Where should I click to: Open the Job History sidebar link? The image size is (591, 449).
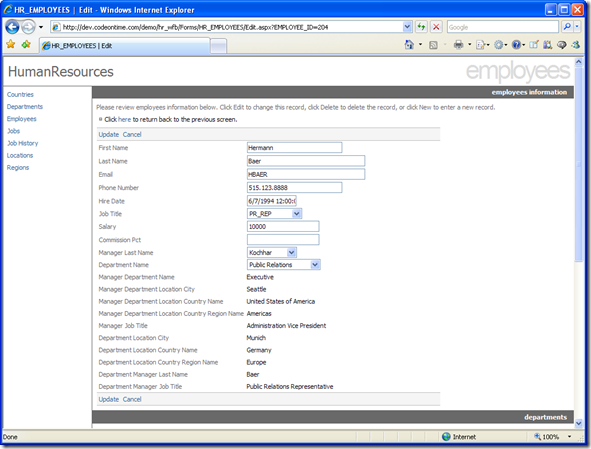22,143
